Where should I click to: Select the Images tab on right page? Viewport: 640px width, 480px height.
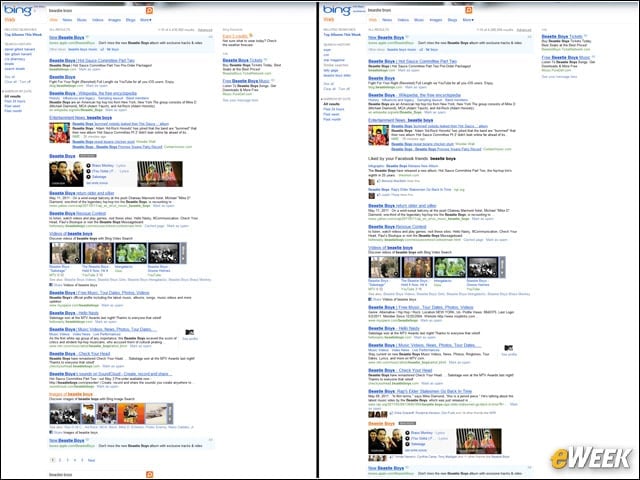click(x=436, y=20)
